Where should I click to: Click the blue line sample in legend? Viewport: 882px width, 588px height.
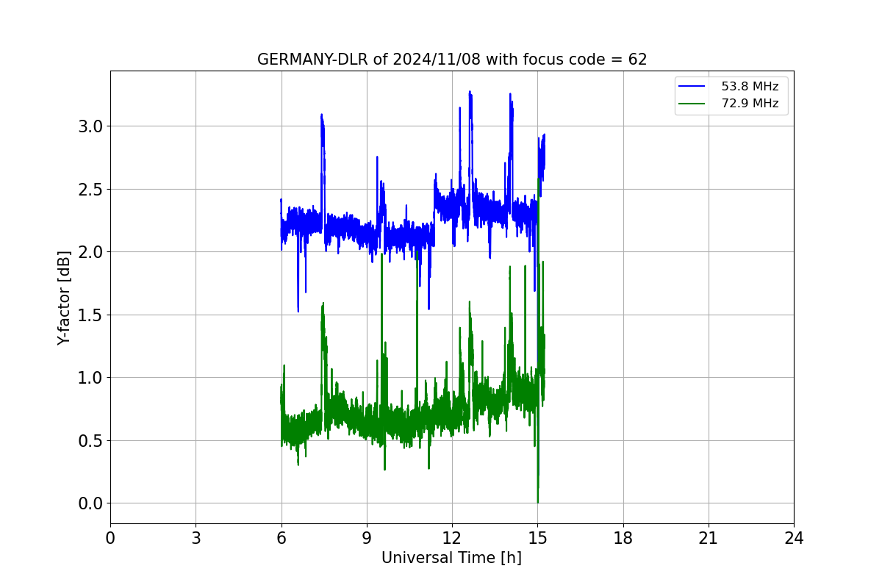(692, 87)
